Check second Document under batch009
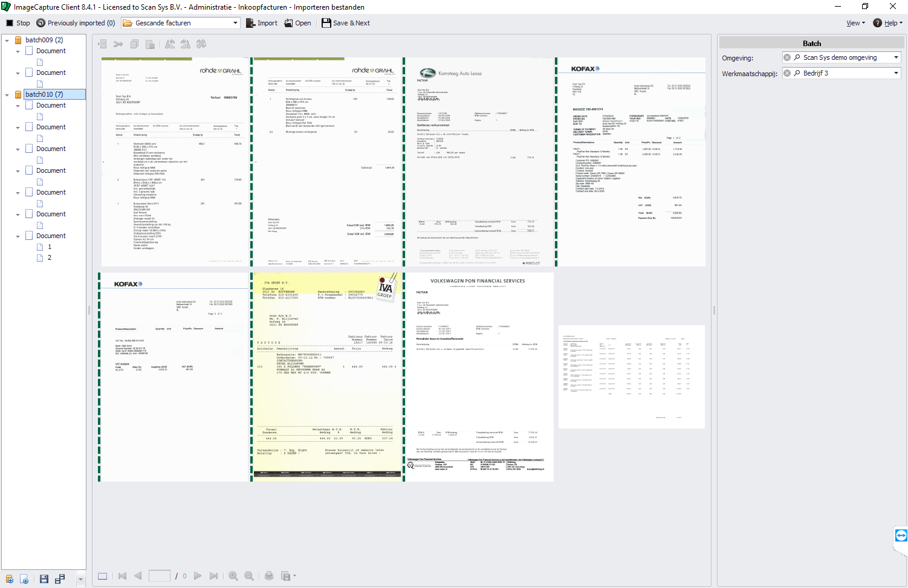This screenshot has height=588, width=908. [x=29, y=73]
